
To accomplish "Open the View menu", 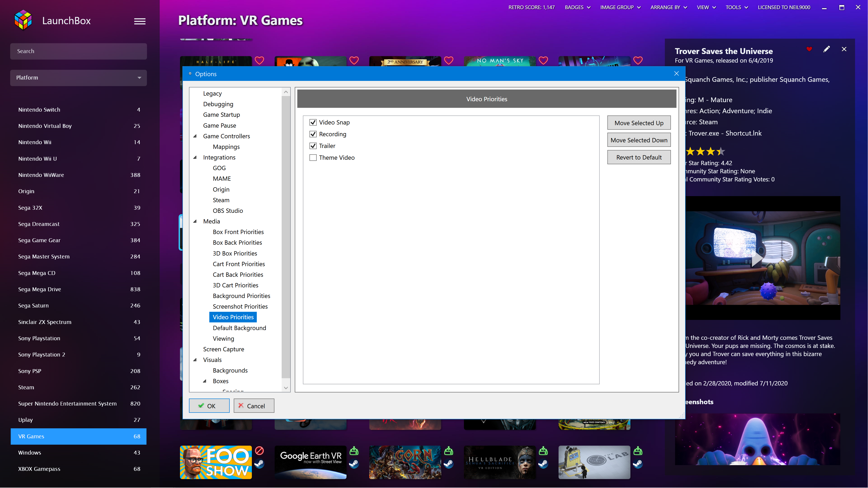I will pos(706,7).
